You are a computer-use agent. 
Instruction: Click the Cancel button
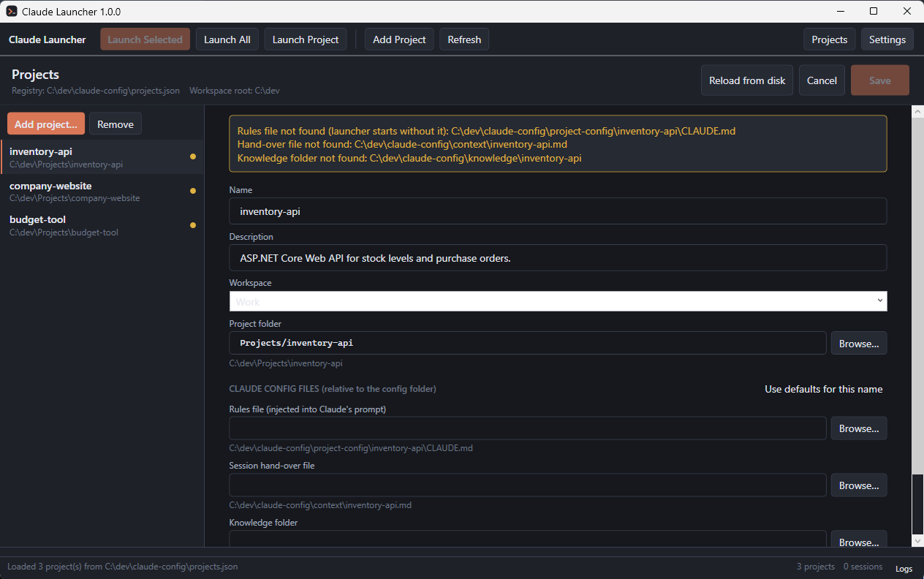click(822, 80)
